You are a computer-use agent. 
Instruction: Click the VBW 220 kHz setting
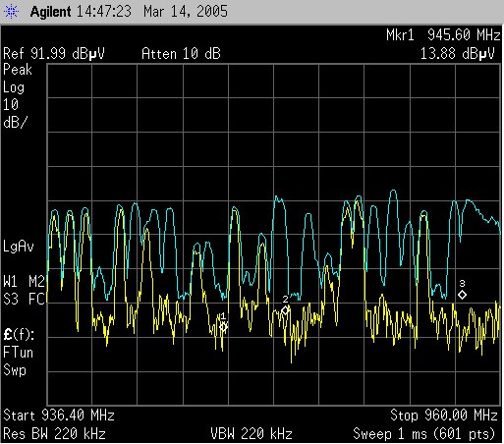[252, 434]
